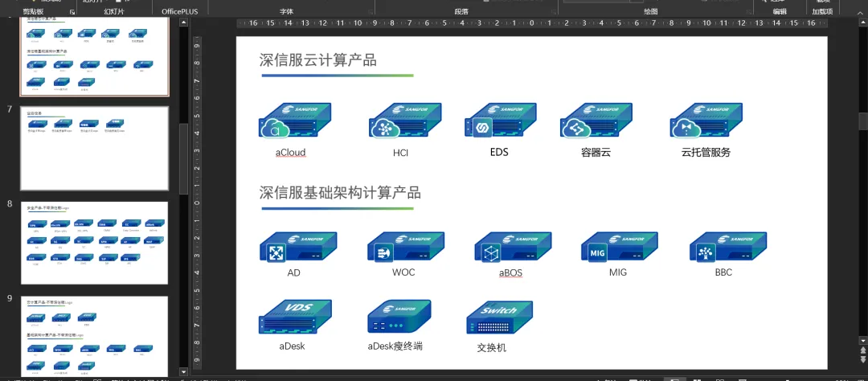Click the aDesk label text
The height and width of the screenshot is (381, 868).
tap(292, 346)
